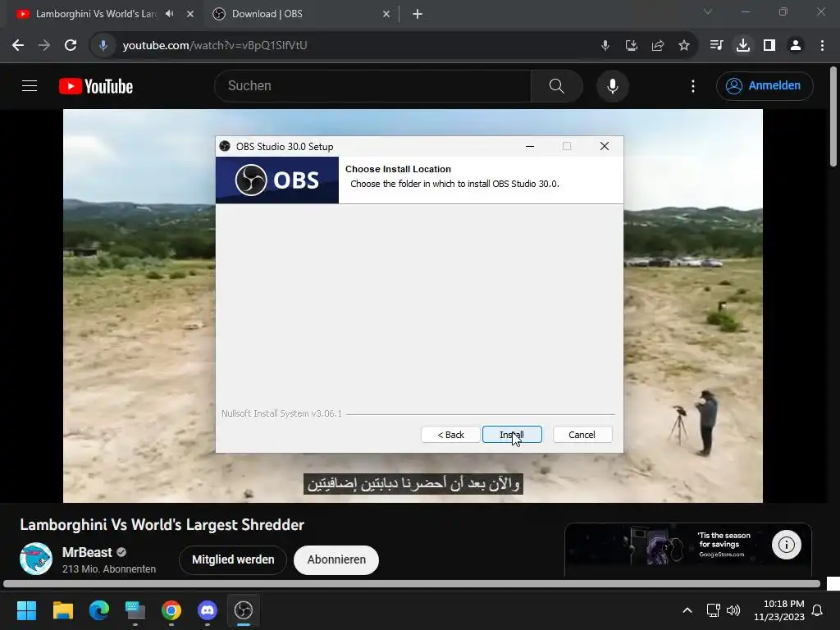Close the OBS Studio 30.0 Setup window
Image resolution: width=840 pixels, height=630 pixels.
(605, 146)
